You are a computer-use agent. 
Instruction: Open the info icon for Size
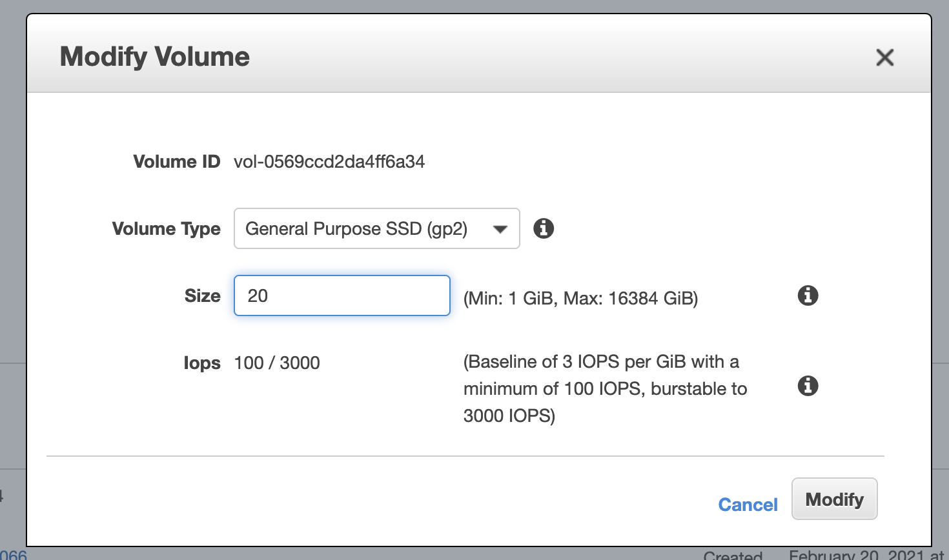tap(808, 295)
